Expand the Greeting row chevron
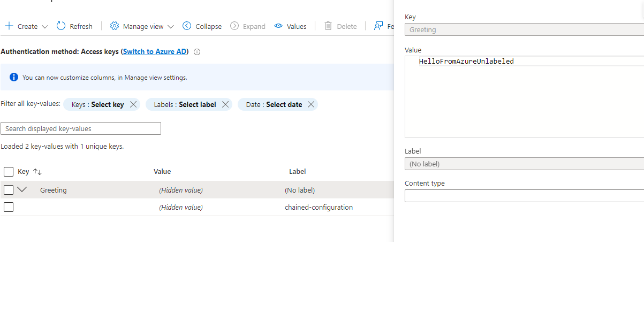This screenshot has height=321, width=644. click(x=22, y=189)
